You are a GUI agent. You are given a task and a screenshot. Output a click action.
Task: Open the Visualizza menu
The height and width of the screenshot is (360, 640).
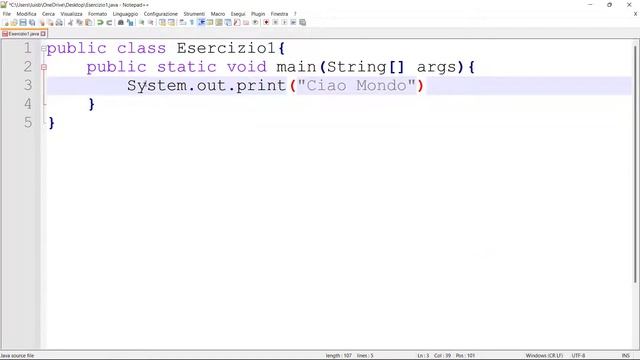pyautogui.click(x=71, y=14)
